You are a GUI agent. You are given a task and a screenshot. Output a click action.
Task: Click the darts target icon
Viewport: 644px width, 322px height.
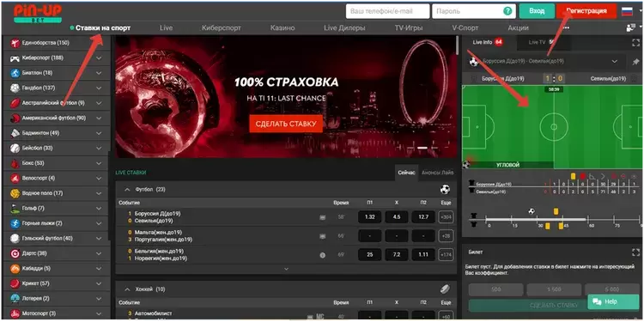[15, 254]
